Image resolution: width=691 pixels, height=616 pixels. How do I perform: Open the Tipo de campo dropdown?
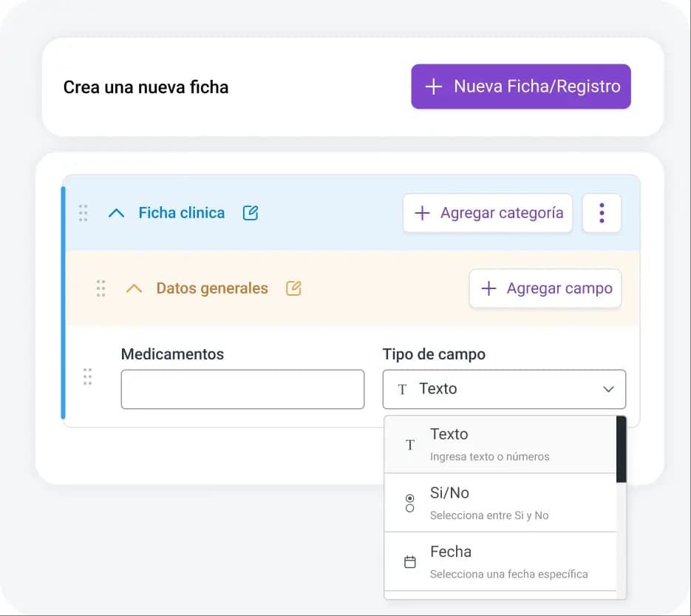tap(504, 388)
